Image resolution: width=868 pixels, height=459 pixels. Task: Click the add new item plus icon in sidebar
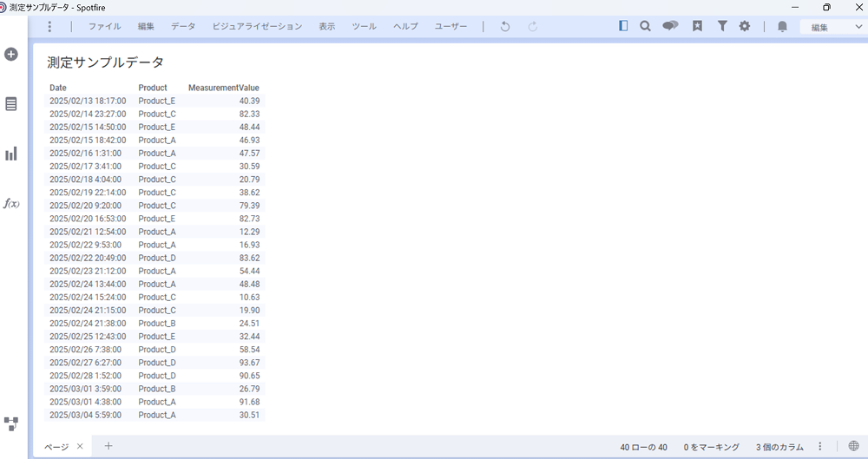tap(11, 55)
